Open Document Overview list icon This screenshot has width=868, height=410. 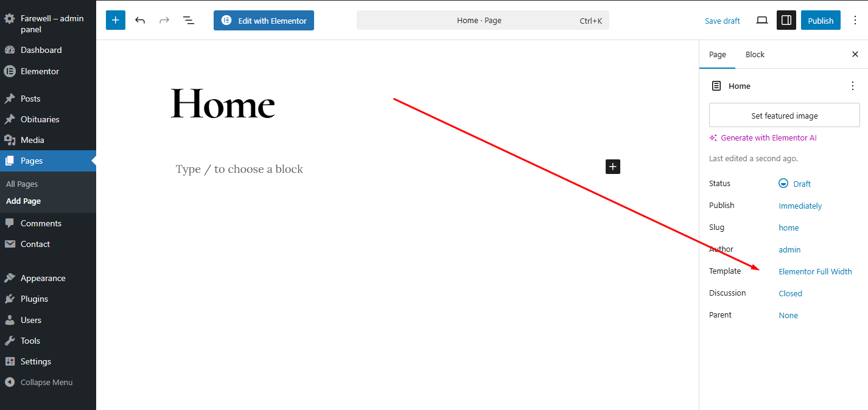coord(189,20)
